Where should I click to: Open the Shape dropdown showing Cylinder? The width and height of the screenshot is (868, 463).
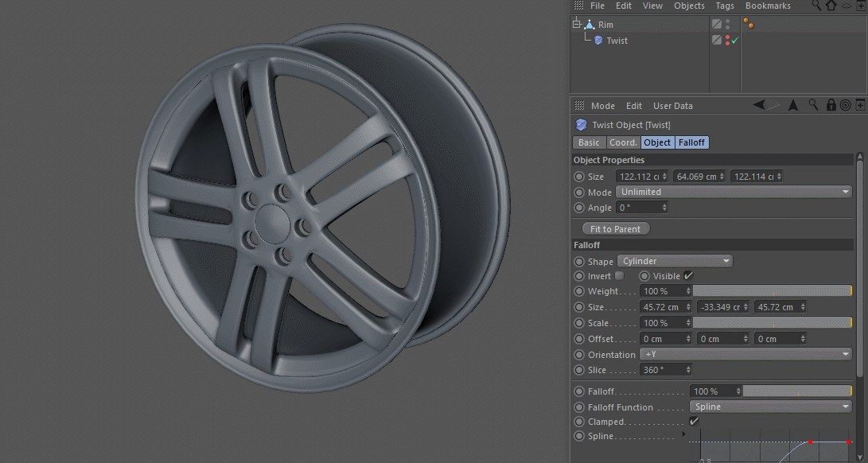pyautogui.click(x=675, y=261)
